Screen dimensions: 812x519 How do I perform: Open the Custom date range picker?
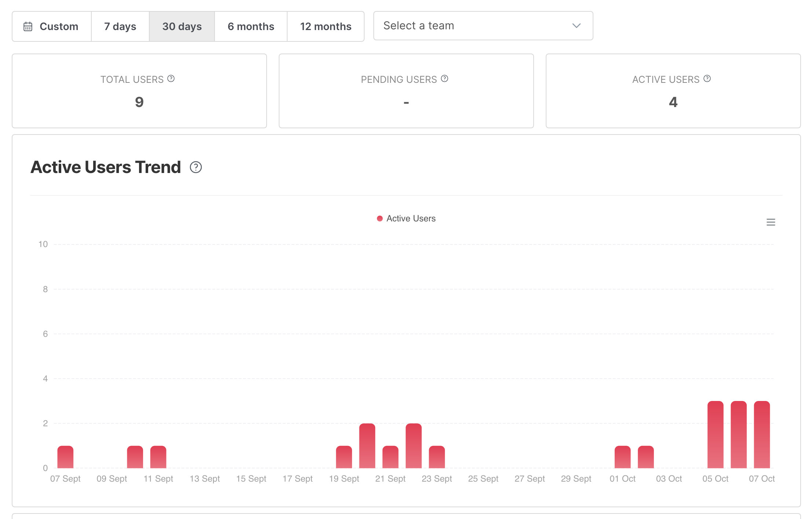pyautogui.click(x=52, y=26)
